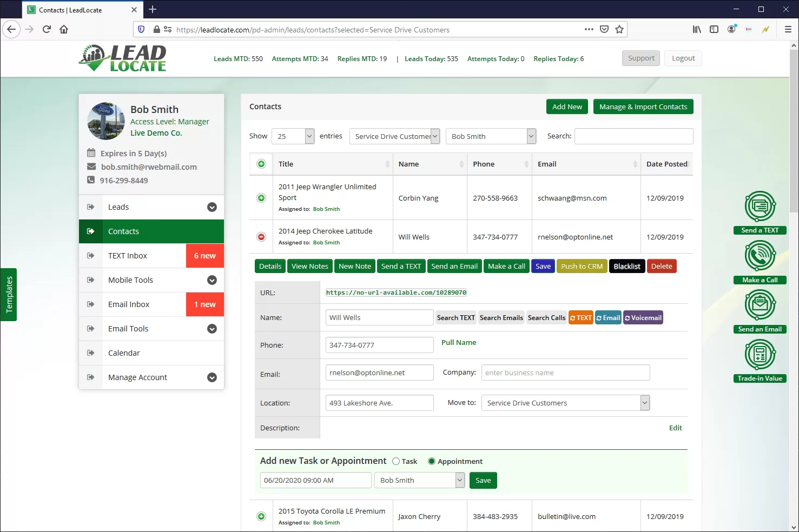Screen dimensions: 799x532
Task: Open the Move to dropdown
Action: (x=565, y=403)
